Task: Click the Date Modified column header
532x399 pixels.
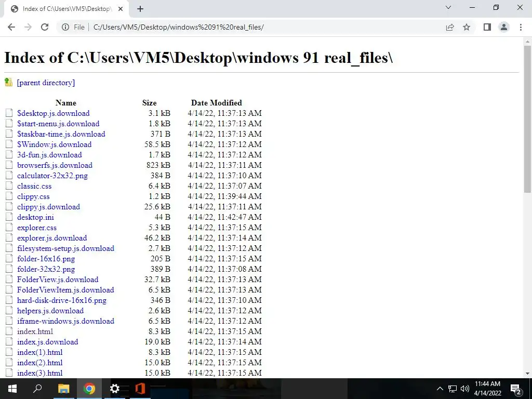Action: (x=217, y=103)
